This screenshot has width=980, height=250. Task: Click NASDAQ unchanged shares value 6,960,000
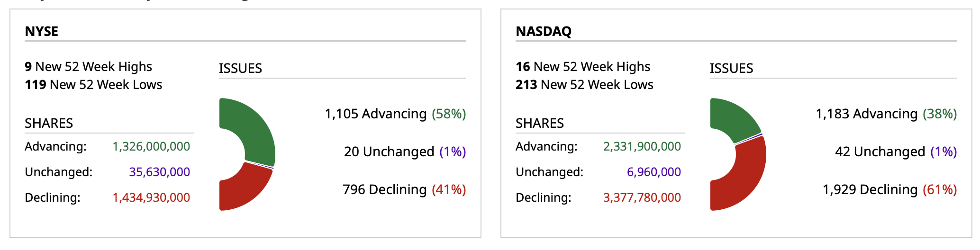pyautogui.click(x=653, y=172)
